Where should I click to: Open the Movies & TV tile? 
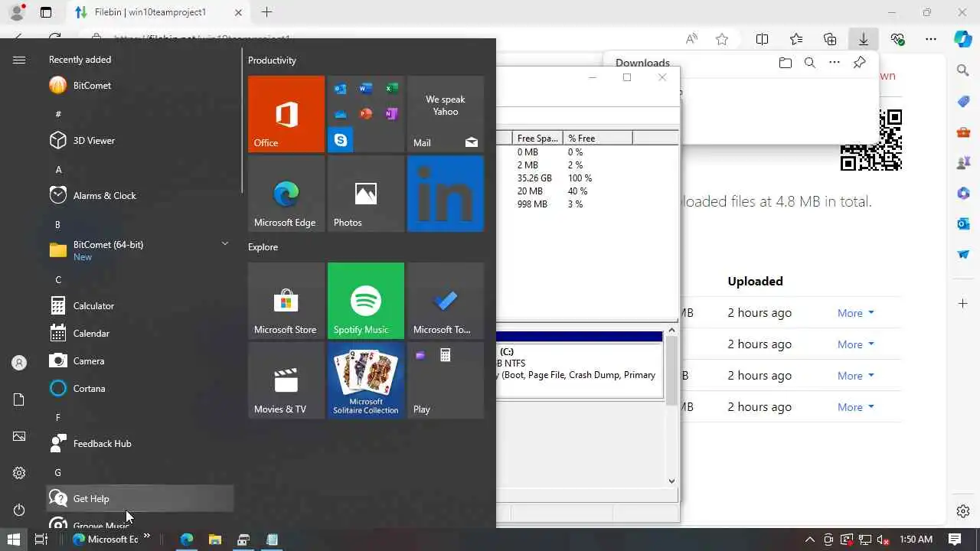286,380
